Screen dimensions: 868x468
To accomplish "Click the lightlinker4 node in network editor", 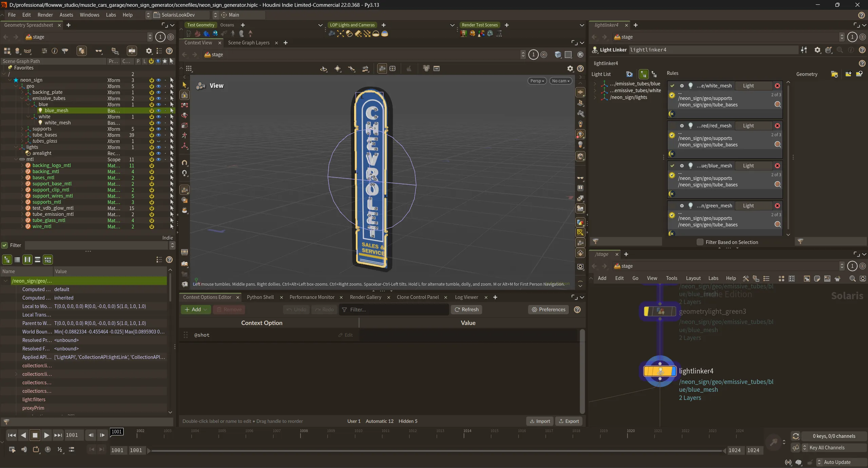I will pyautogui.click(x=660, y=371).
